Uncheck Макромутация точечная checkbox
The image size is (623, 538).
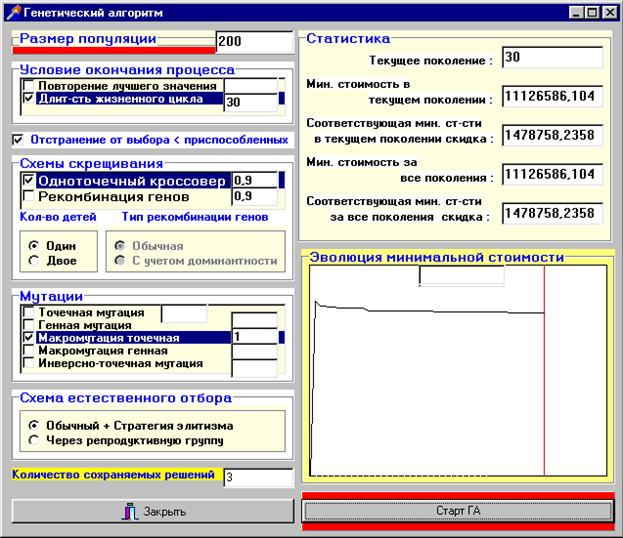[28, 339]
